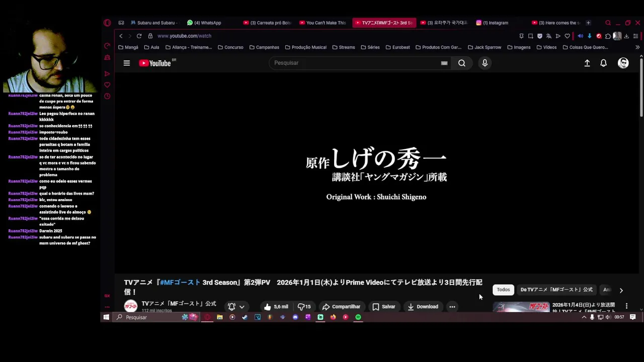
Task: Switch to the You Can't Make This tab
Action: coord(323,23)
